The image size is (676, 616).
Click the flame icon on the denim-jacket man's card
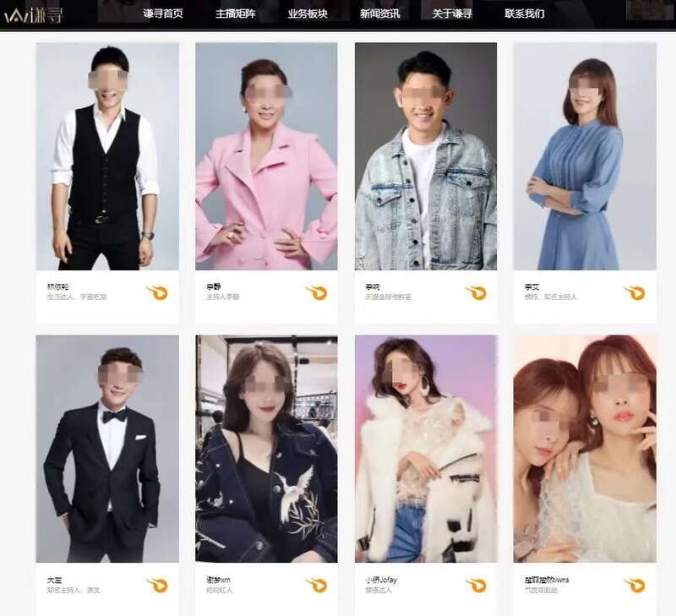tap(477, 292)
